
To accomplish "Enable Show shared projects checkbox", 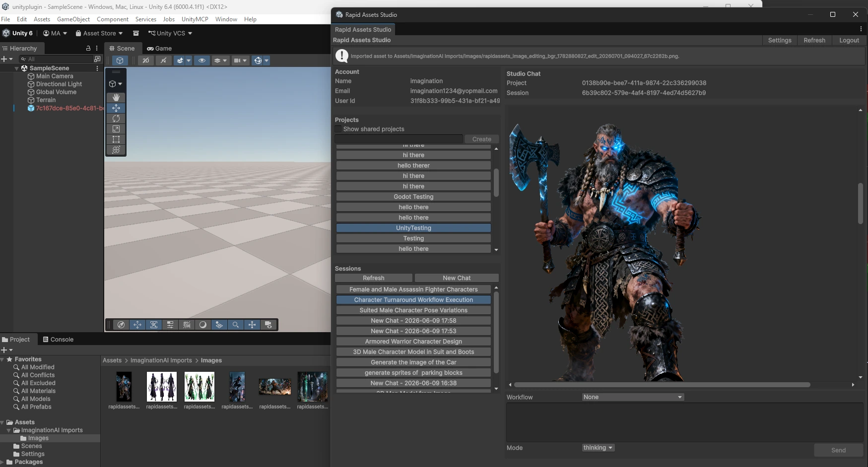I will (338, 129).
